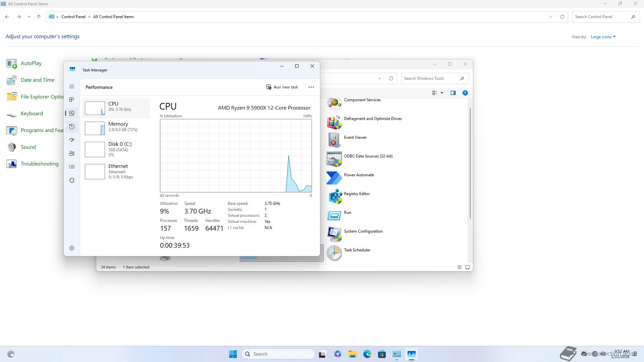Click Run new task button
Screen dimensions: 644x362
pyautogui.click(x=282, y=87)
